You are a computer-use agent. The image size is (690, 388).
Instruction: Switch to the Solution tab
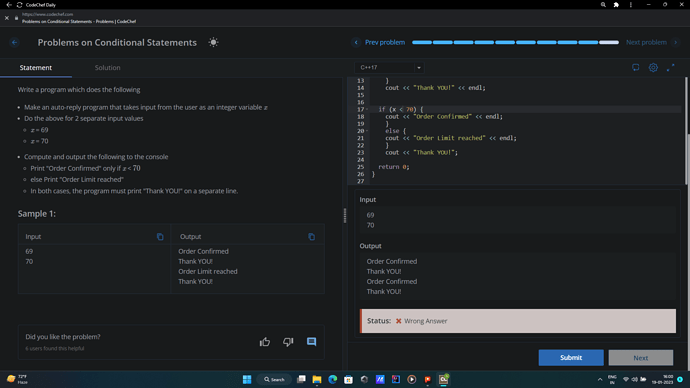107,68
